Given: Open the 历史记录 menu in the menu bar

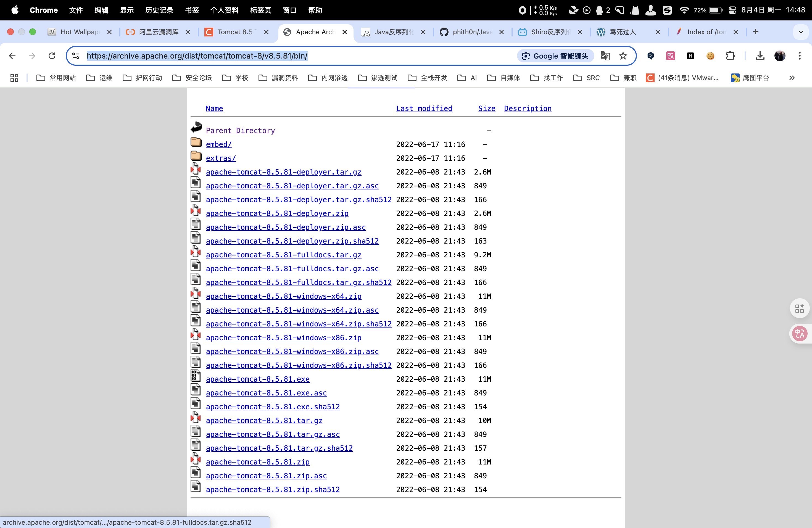Looking at the screenshot, I should [159, 10].
